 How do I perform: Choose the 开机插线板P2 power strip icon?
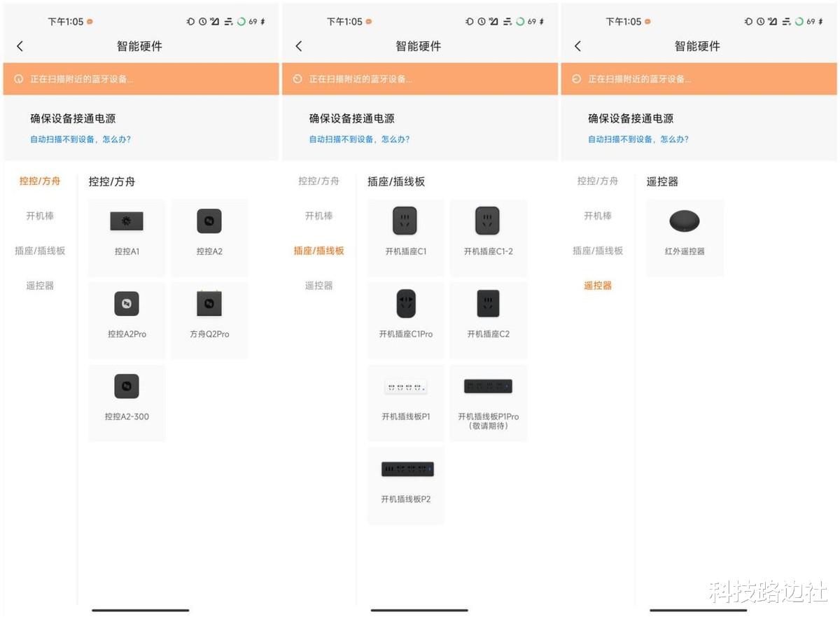tap(405, 468)
